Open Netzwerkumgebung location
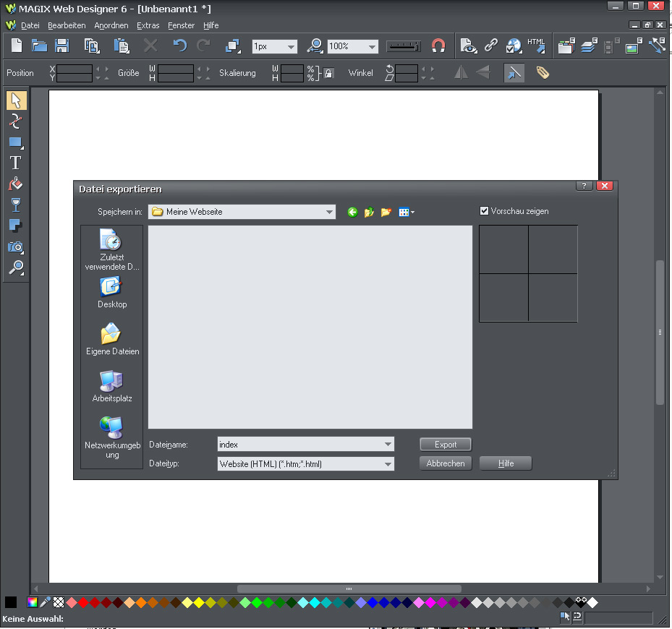The height and width of the screenshot is (629, 672). [x=112, y=437]
